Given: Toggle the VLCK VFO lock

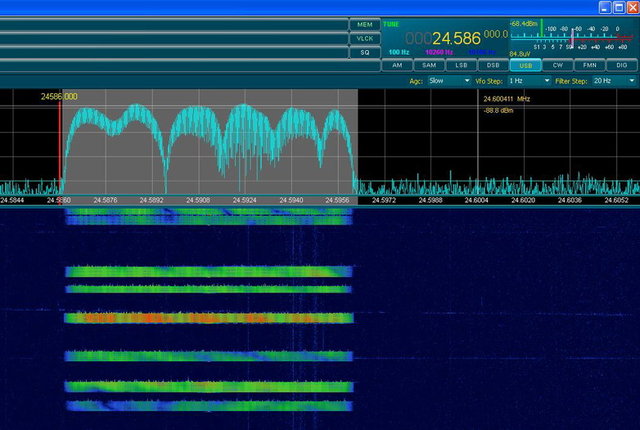Looking at the screenshot, I should 364,38.
